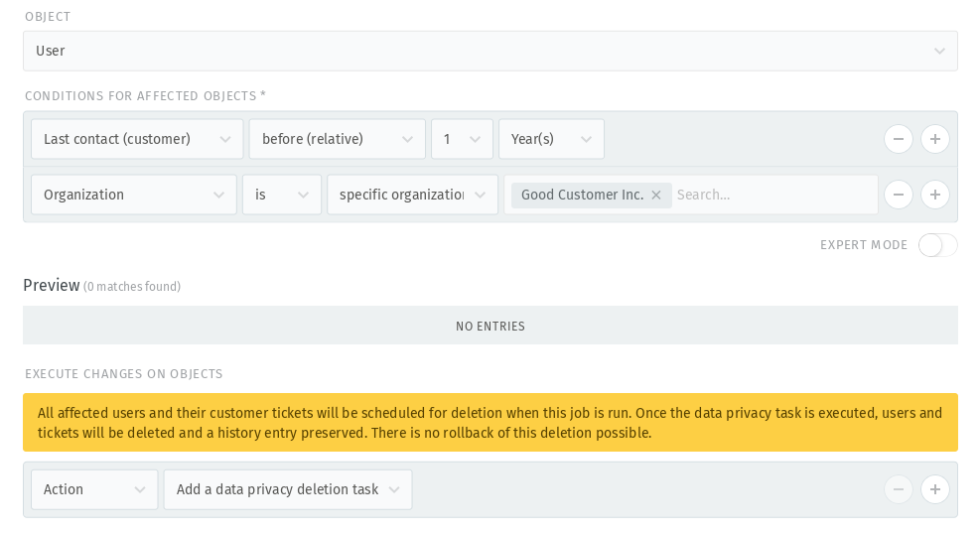This screenshot has height=534, width=980.
Task: Add a condition after Organization row
Action: click(935, 195)
